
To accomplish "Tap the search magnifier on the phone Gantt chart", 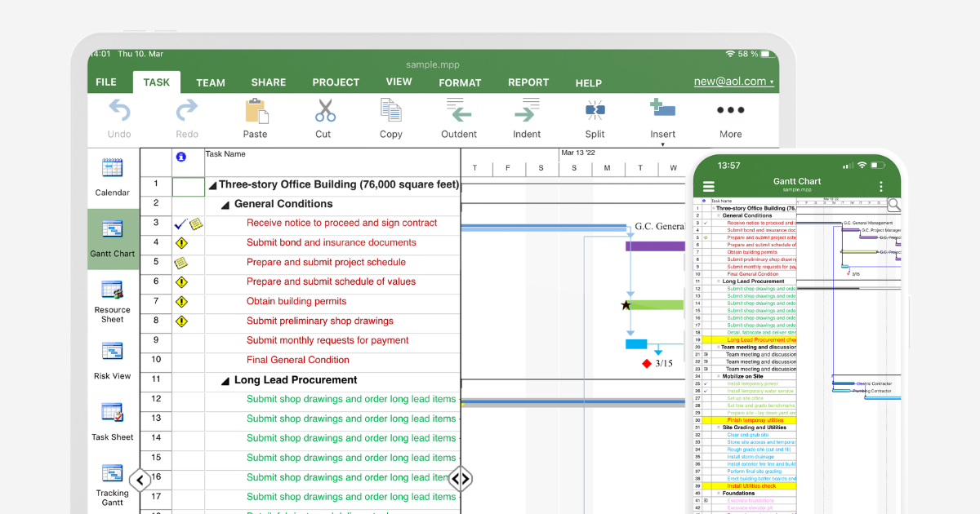I will (x=893, y=205).
